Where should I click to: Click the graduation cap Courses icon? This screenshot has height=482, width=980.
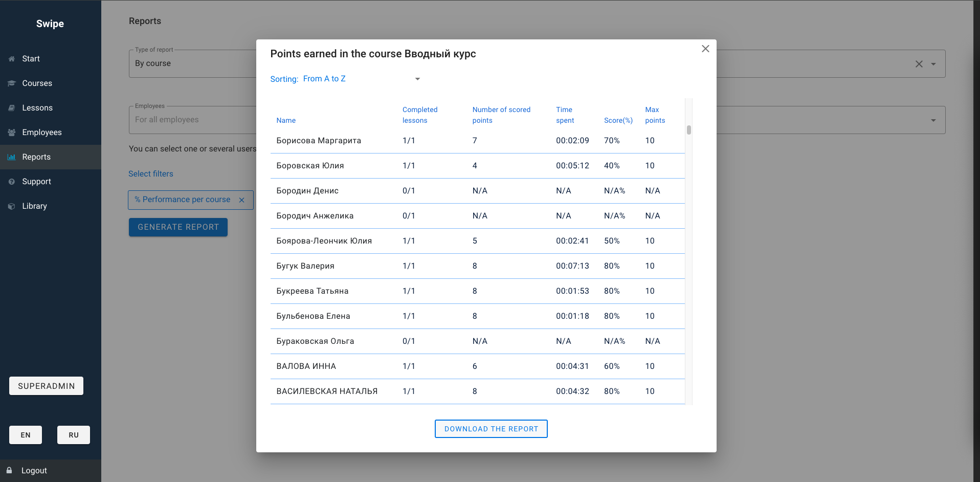point(12,83)
